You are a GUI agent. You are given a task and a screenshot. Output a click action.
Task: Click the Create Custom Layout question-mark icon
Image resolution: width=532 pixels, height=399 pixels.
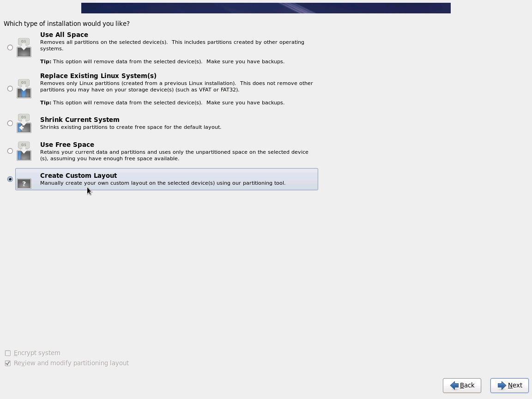(x=24, y=183)
